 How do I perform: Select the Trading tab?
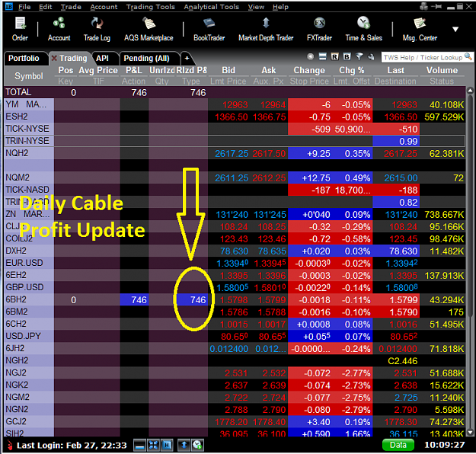(73, 58)
